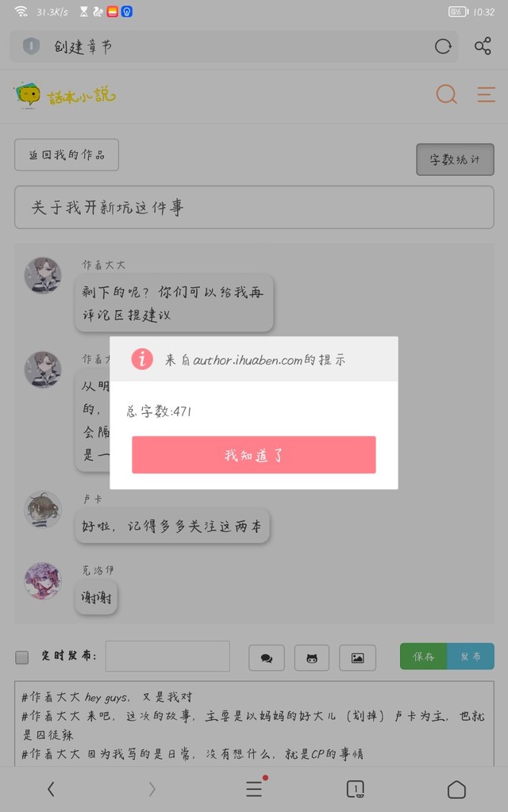
Task: Click the 定时发布 time input field
Action: click(x=167, y=656)
